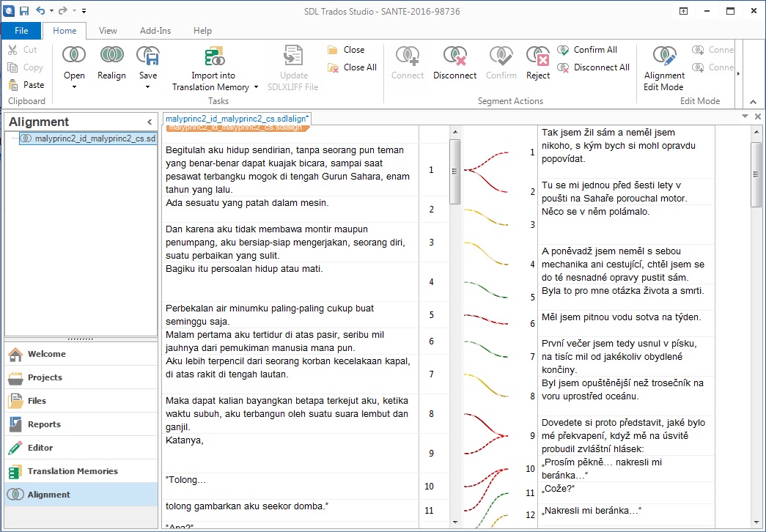
Task: Open the Add-Ins ribbon tab
Action: [x=155, y=31]
